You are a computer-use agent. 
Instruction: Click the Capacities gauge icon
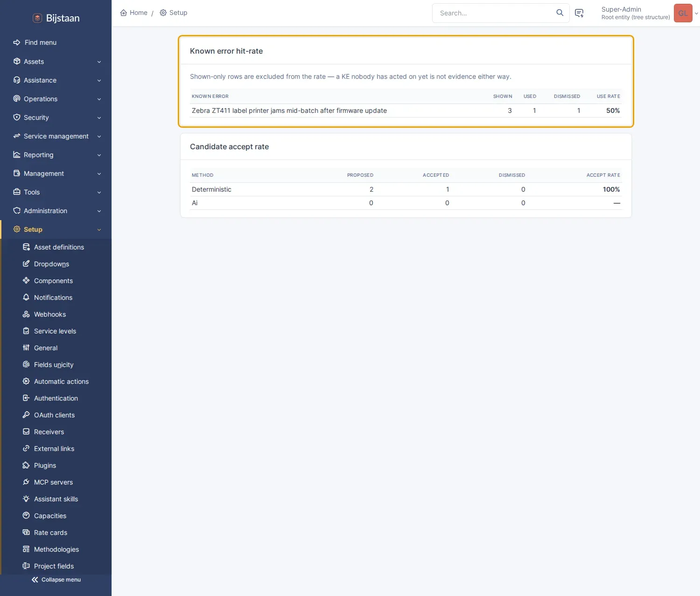(x=26, y=516)
